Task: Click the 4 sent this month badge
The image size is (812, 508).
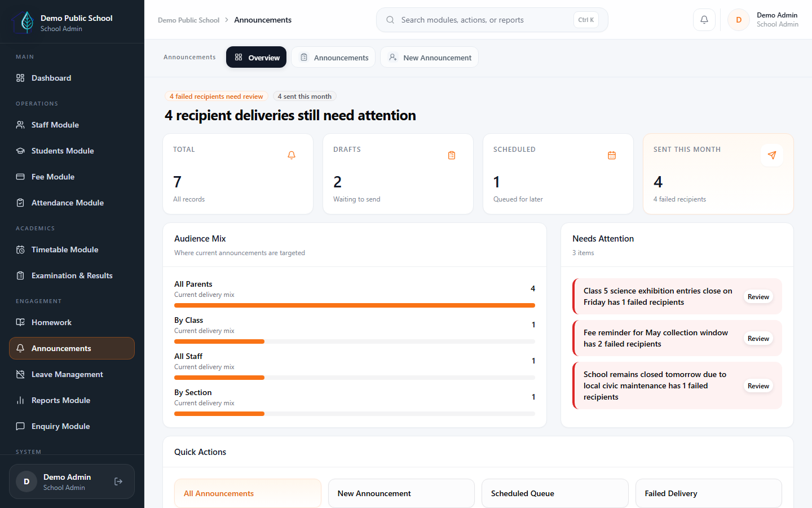Action: tap(304, 97)
